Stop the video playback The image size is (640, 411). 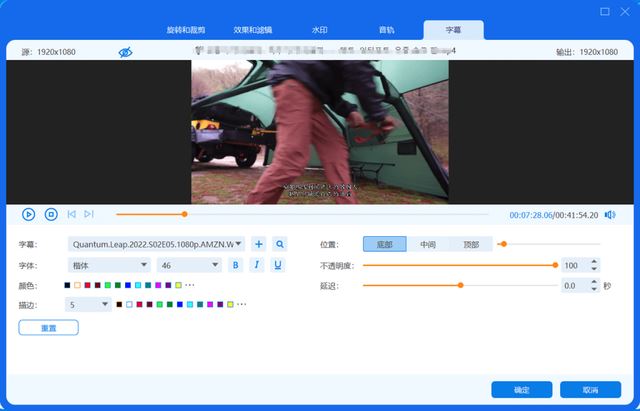tap(51, 214)
